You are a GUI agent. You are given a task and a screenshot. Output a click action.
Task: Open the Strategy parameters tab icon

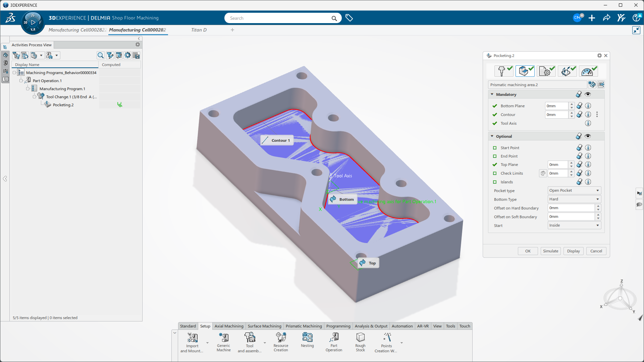coord(546,71)
